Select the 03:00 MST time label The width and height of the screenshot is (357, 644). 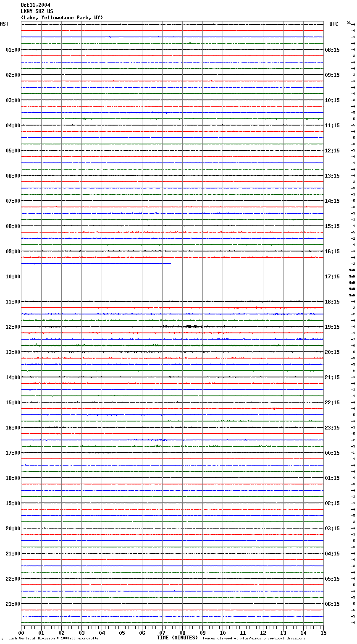pyautogui.click(x=13, y=100)
